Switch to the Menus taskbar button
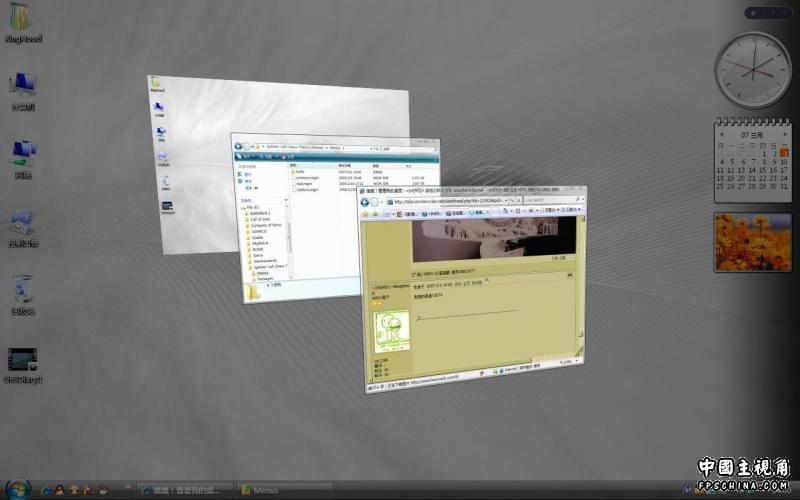 point(285,490)
